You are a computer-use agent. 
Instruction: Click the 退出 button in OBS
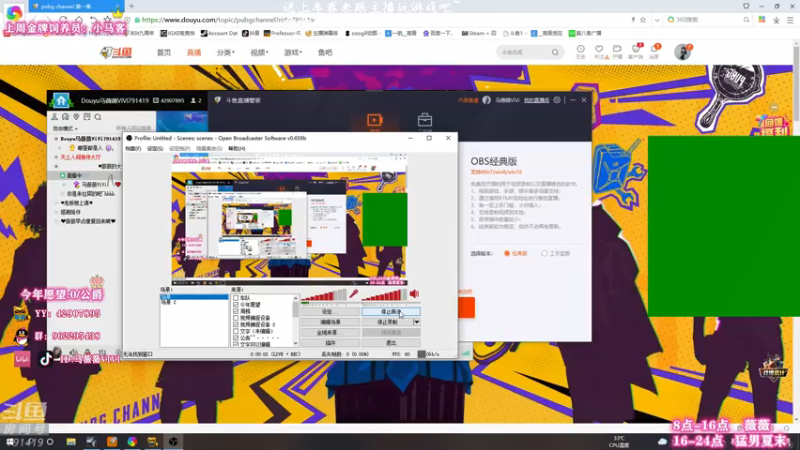click(391, 343)
